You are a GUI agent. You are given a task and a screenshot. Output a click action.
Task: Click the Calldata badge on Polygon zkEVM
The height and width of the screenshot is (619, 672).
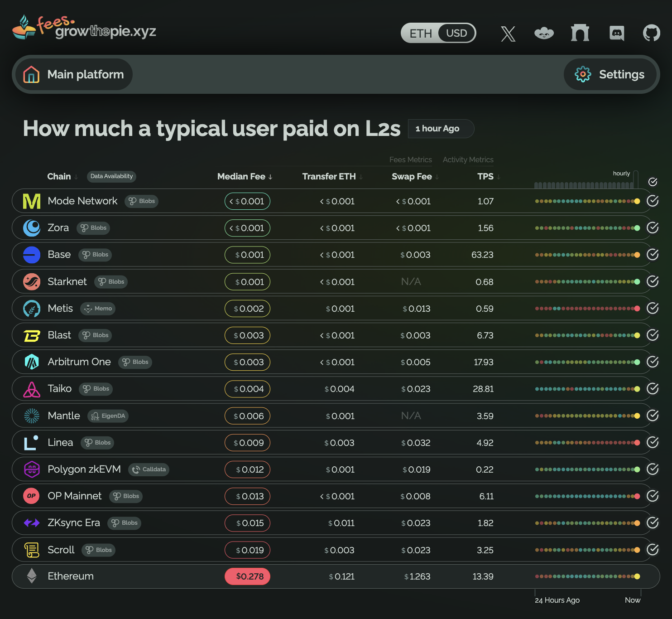point(149,469)
